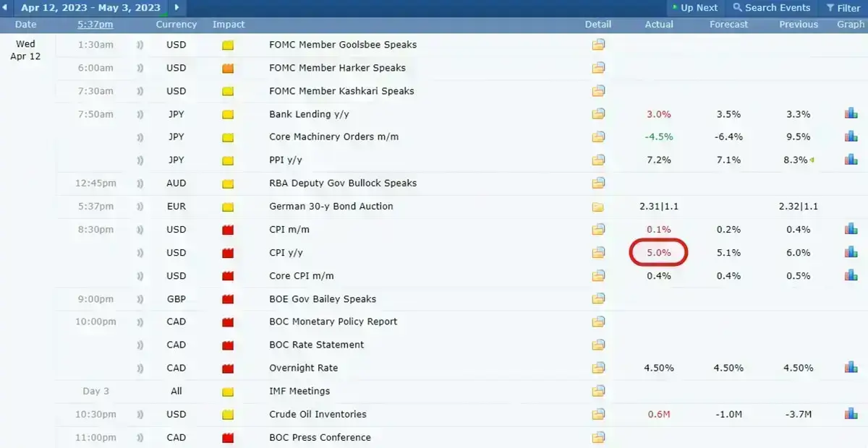868x448 pixels.
Task: Click the German 30-y Bond Auction event name
Action: [331, 206]
